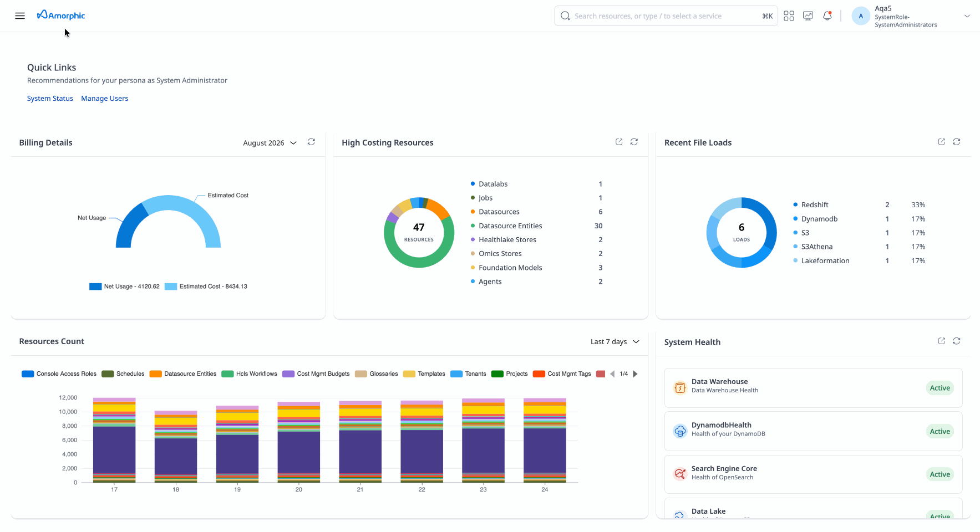Open the notifications bell

click(827, 16)
